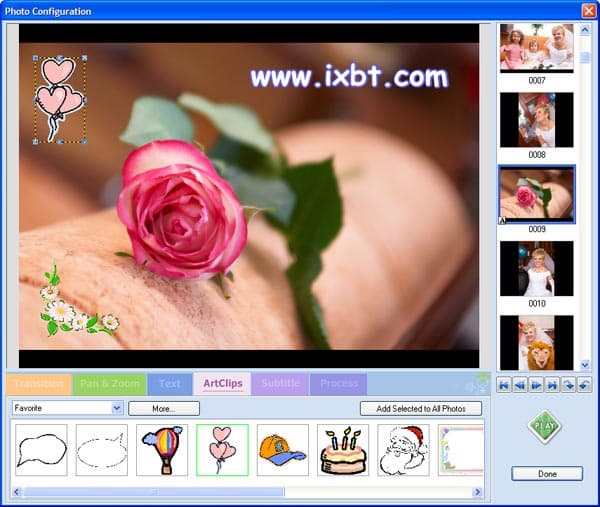The image size is (600, 507).
Task: Select the ArtClips tab
Action: [x=223, y=383]
